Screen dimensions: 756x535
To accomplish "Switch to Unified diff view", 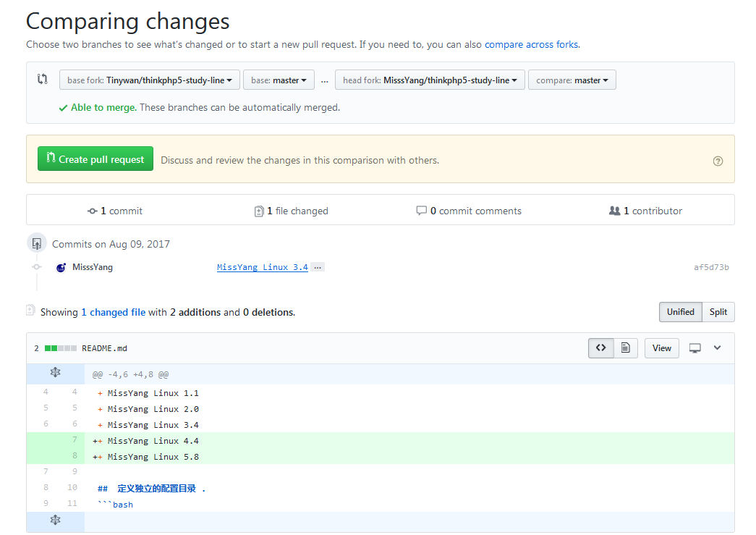I will [x=680, y=312].
